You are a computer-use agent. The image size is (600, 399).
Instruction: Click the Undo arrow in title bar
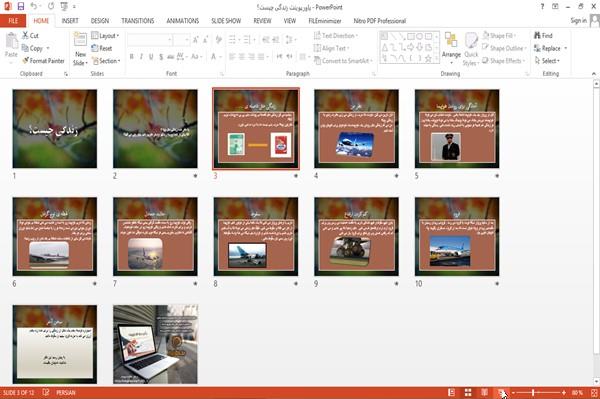34,6
